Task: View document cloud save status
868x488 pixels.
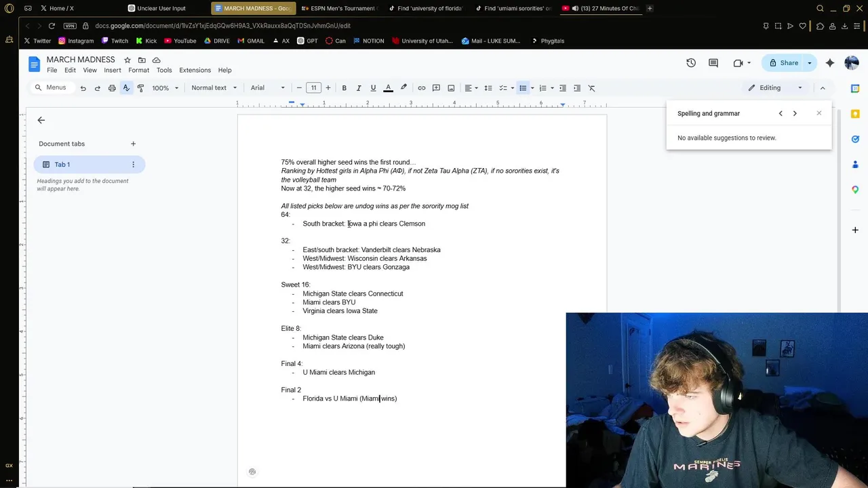Action: [157, 60]
